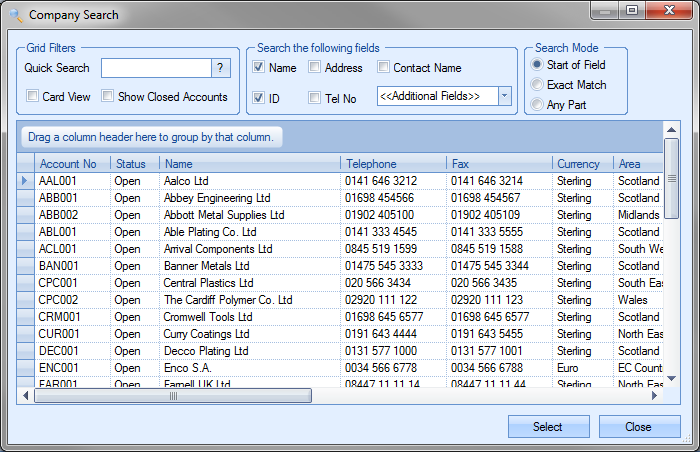Select the Any Part radio option
This screenshot has height=452, width=700.
click(x=537, y=105)
